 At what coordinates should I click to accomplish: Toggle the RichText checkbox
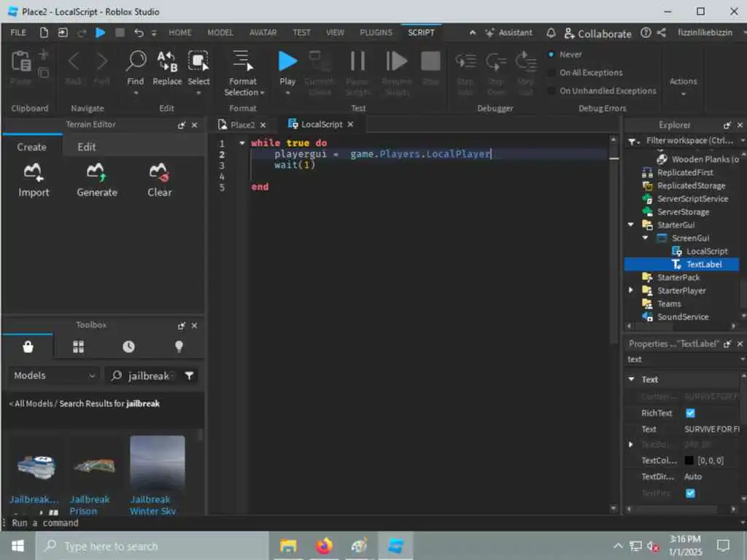click(690, 413)
